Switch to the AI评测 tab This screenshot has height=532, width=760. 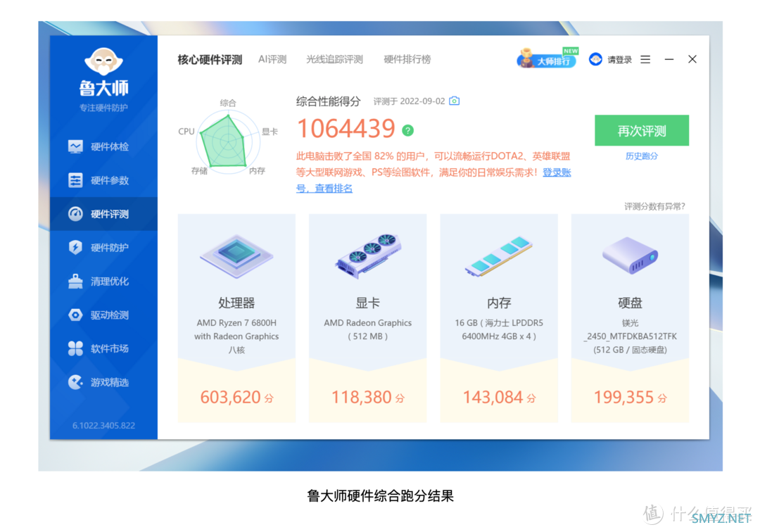(272, 60)
